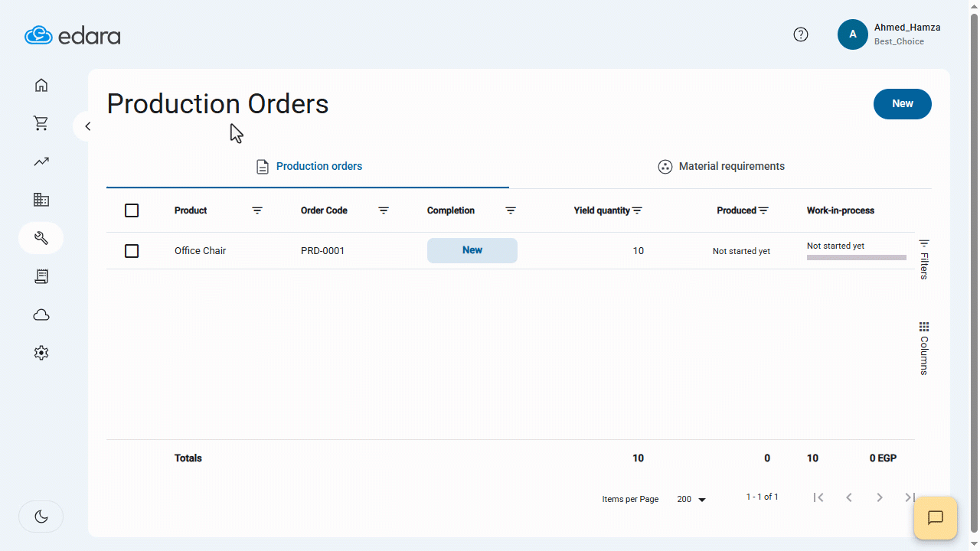Open Produced column filter icon
This screenshot has width=980, height=551.
pos(763,210)
